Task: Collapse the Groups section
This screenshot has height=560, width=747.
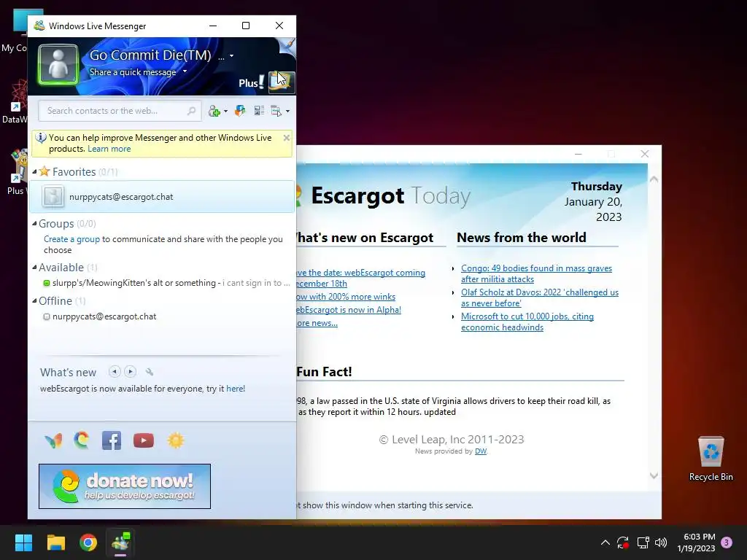Action: pos(34,223)
